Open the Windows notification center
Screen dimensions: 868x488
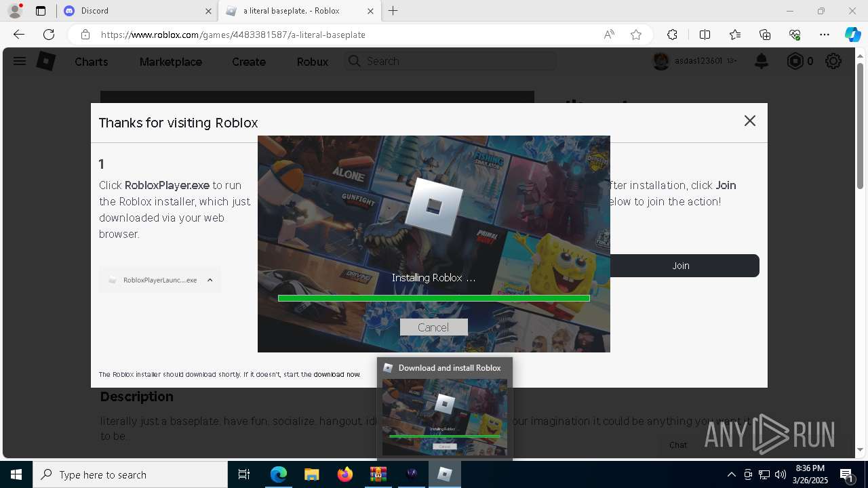[x=847, y=474]
